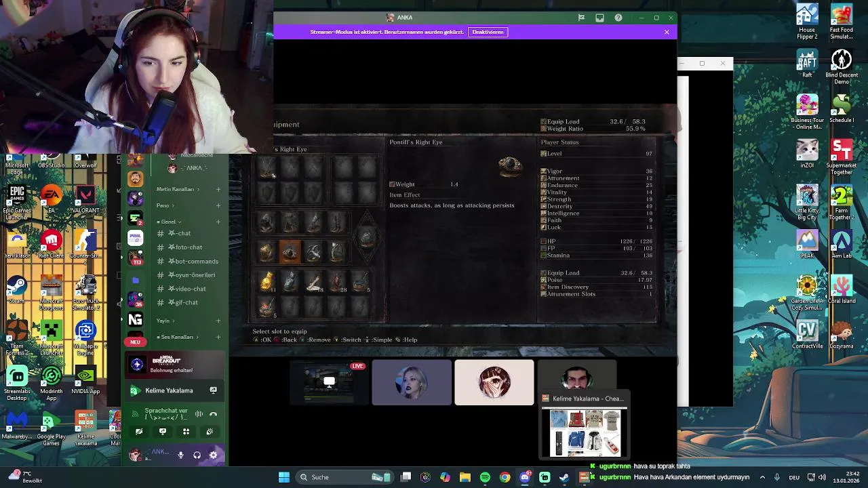Open House Flipper 2 desktop shortcut
The image size is (868, 488).
(x=807, y=22)
